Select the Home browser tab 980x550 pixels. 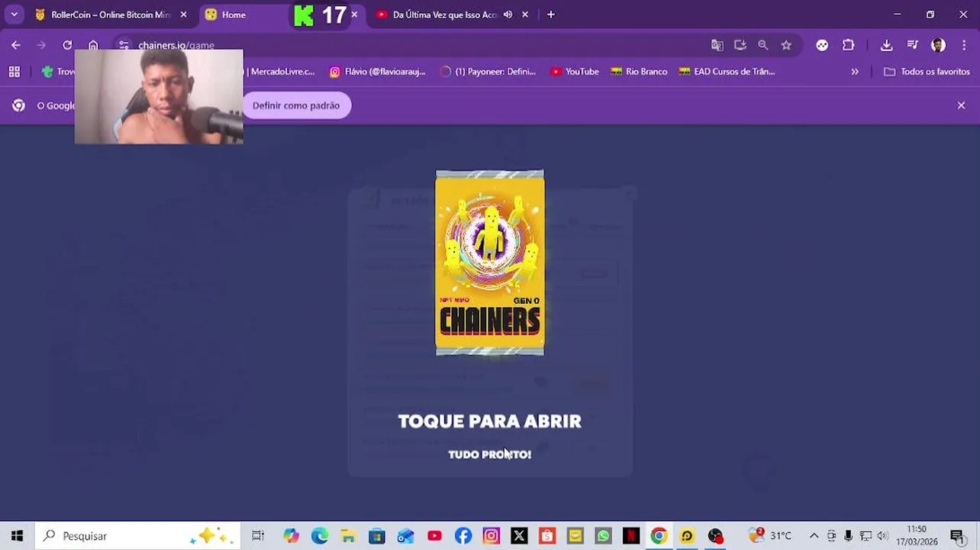pyautogui.click(x=234, y=15)
